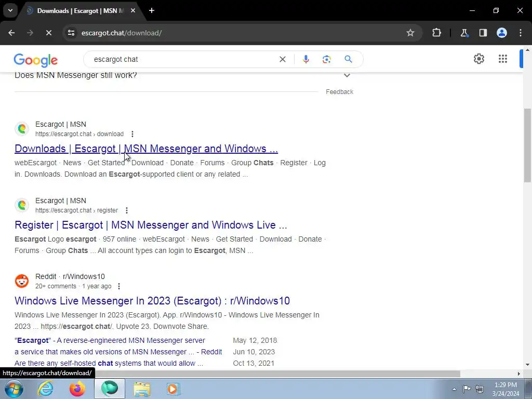Open Windows Live Messenger In 2023 link
Screen dimensions: 532x399
click(x=152, y=301)
